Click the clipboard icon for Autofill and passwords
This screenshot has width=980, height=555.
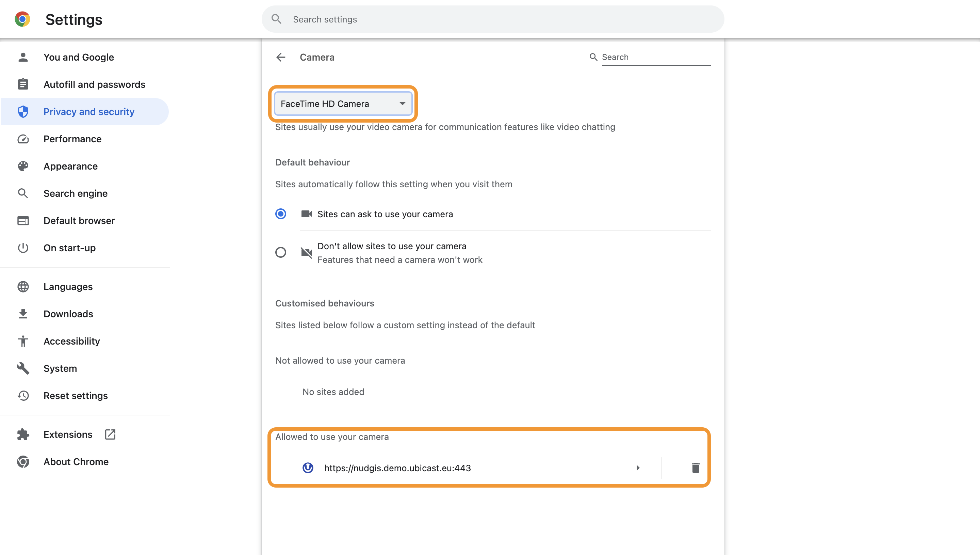click(23, 84)
